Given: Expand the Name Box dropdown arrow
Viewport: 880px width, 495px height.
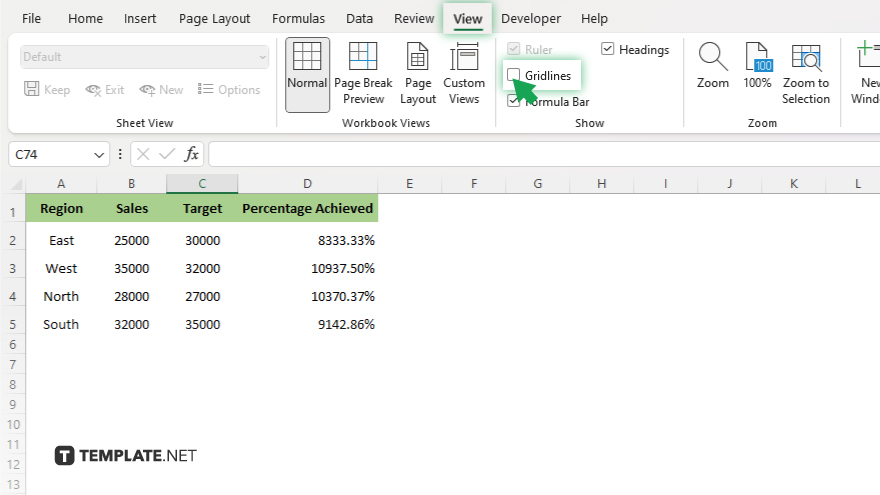Looking at the screenshot, I should (x=99, y=155).
